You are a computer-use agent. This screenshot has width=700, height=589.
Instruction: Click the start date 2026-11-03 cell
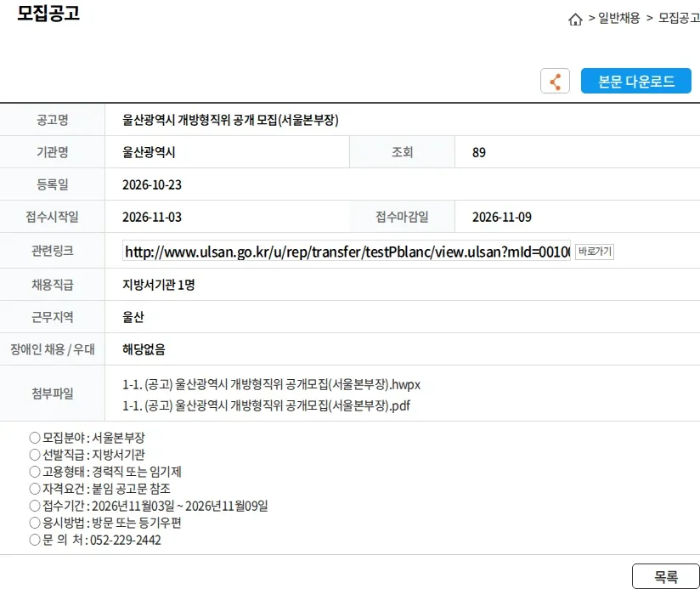[152, 217]
